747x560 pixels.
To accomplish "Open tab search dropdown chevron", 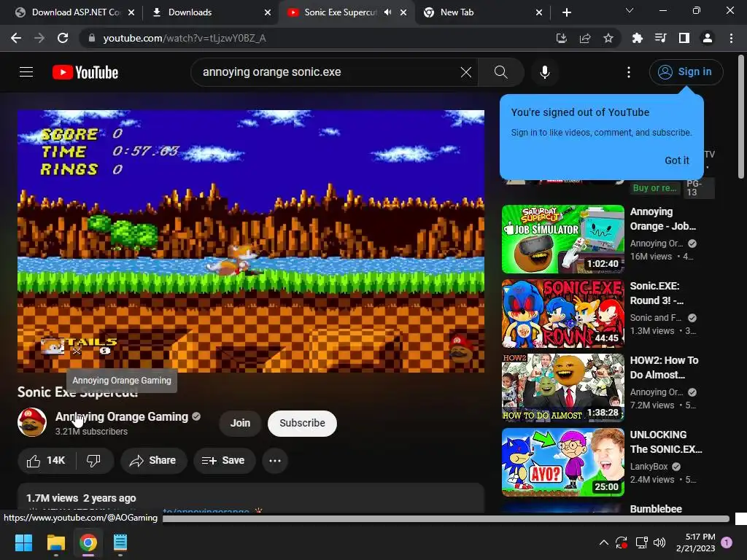I will pyautogui.click(x=630, y=10).
